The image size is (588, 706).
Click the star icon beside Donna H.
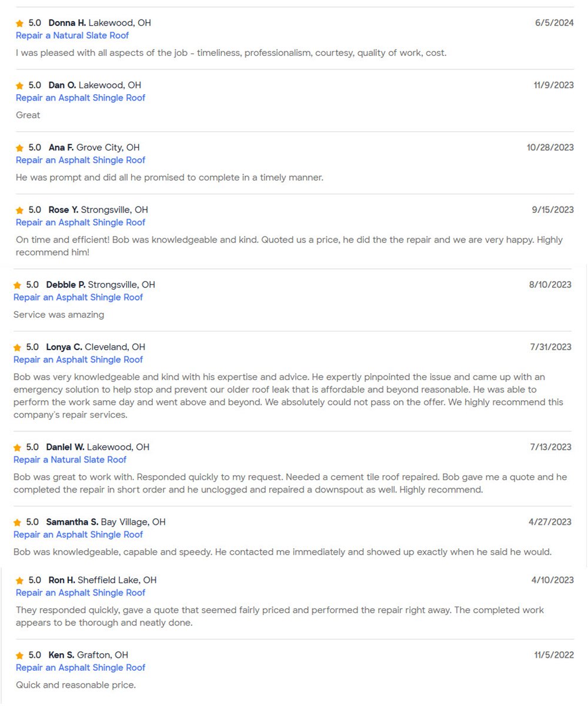point(19,24)
